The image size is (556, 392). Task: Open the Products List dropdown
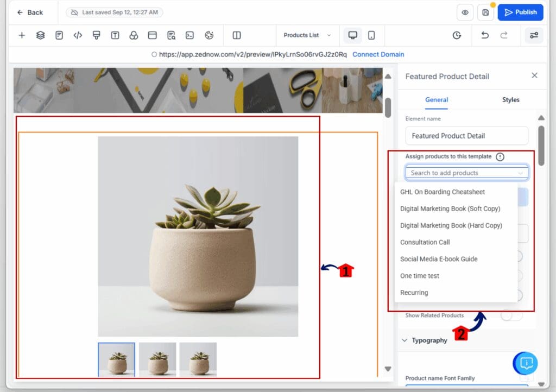click(307, 35)
